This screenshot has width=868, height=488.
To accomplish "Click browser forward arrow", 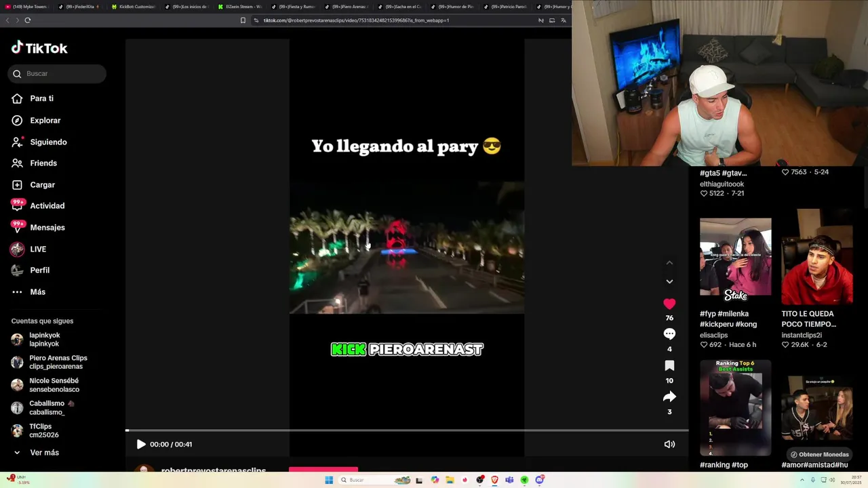I will coord(17,20).
